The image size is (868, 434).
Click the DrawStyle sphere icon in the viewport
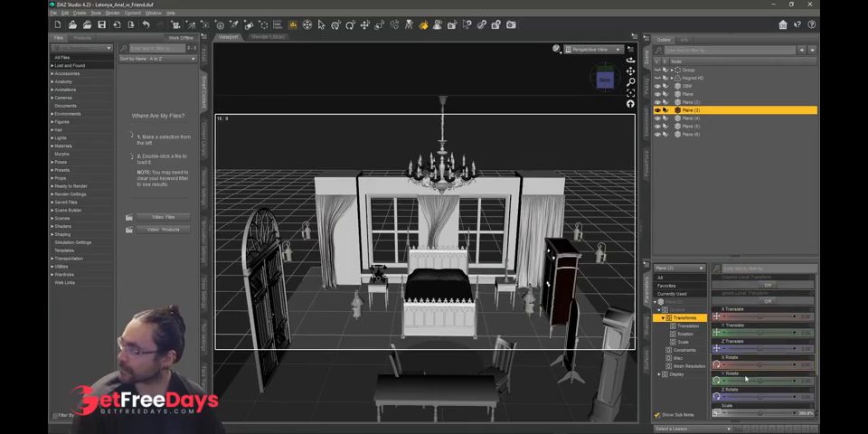tap(556, 49)
